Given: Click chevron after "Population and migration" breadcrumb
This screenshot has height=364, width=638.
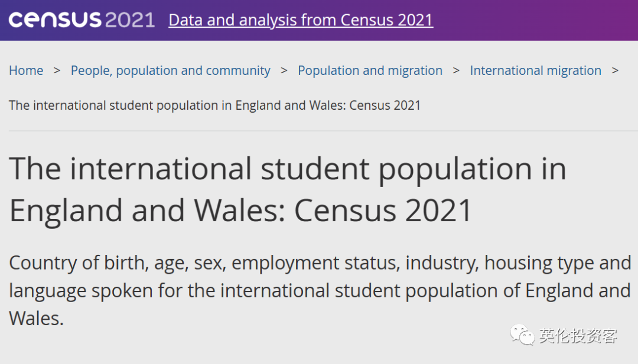Looking at the screenshot, I should [x=456, y=70].
